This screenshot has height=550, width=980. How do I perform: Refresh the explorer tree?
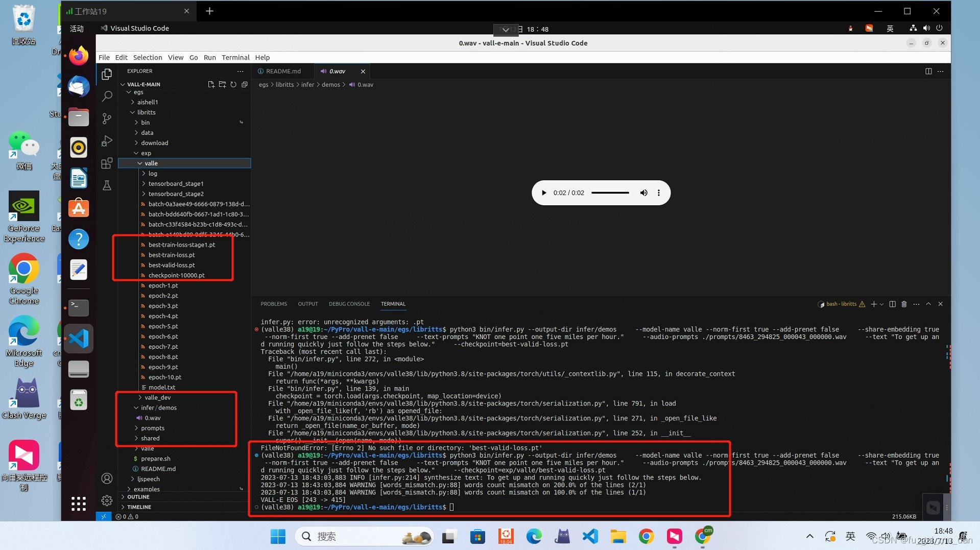coord(233,84)
